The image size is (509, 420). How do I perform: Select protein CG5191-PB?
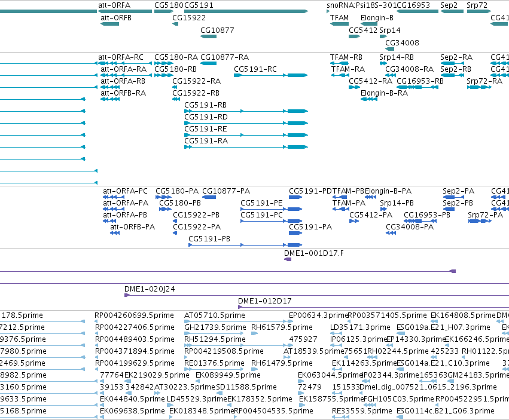coord(209,239)
